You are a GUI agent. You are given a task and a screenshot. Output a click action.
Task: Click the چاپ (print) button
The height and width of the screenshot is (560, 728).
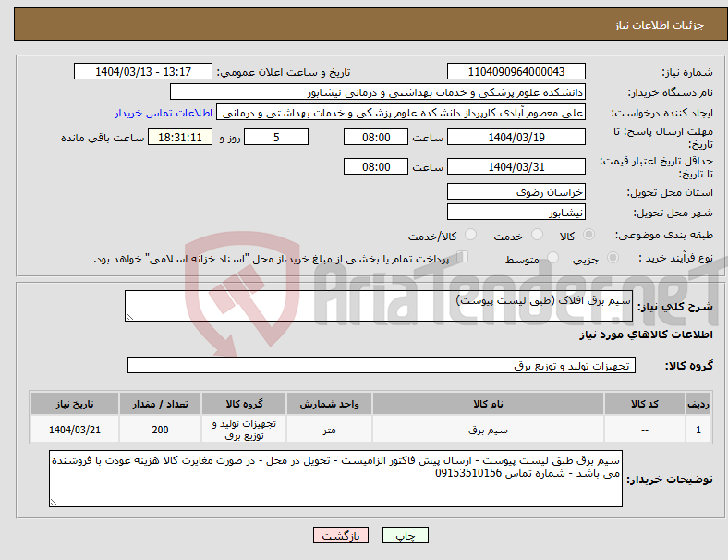tap(405, 535)
